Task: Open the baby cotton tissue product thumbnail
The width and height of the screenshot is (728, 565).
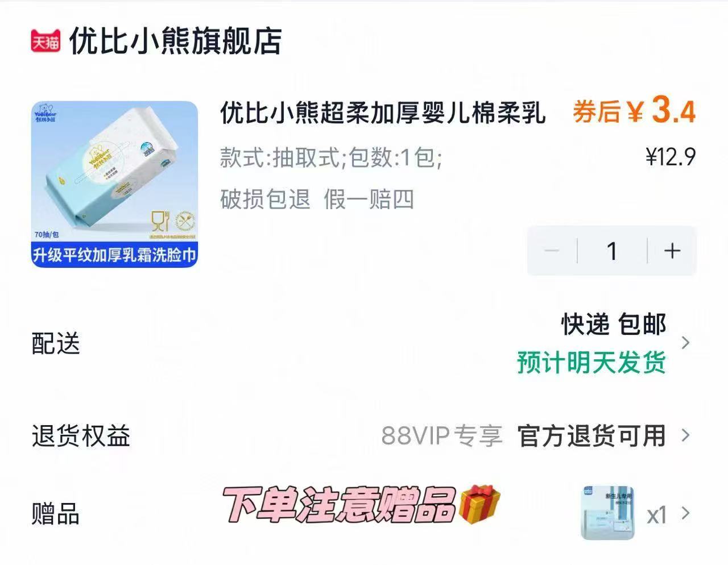Action: point(114,184)
